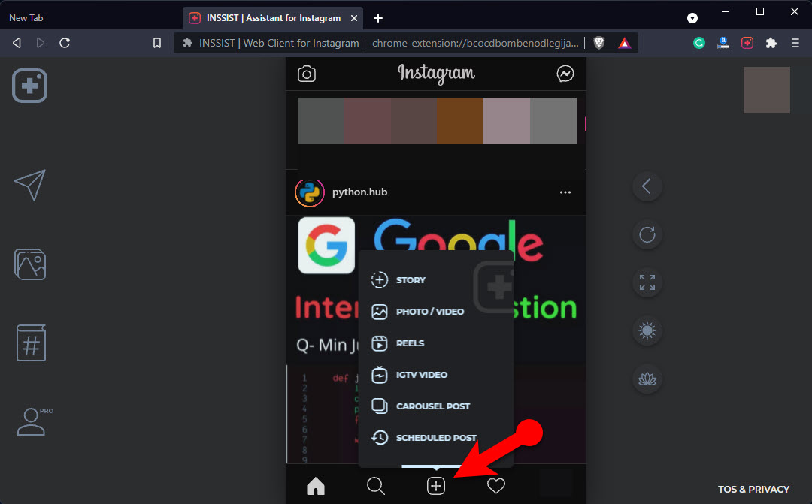Screen dimensions: 812x504
Task: Click the profile picture thumbnail at top right
Action: coord(766,90)
